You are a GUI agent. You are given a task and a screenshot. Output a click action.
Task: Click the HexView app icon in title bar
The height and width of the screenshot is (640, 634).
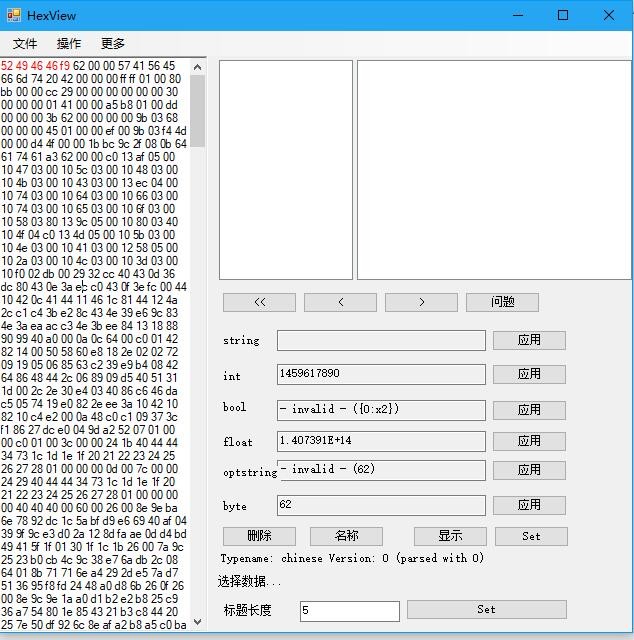point(14,16)
